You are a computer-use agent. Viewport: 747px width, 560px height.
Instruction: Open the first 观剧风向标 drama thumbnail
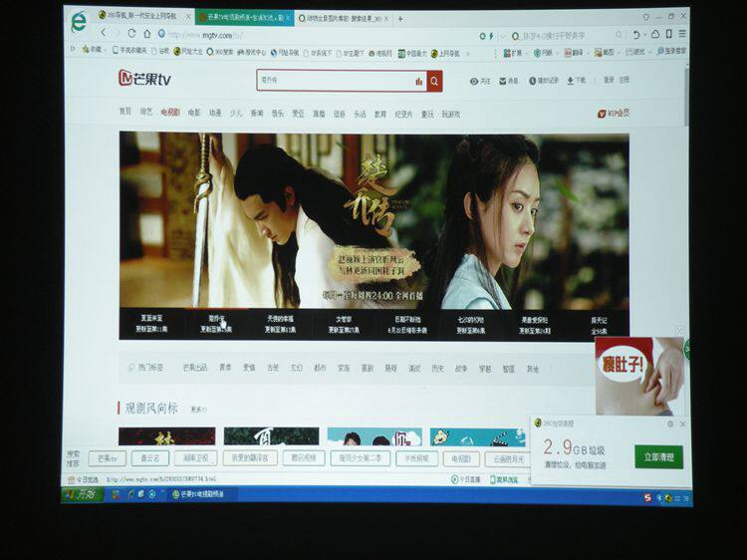coord(166,436)
